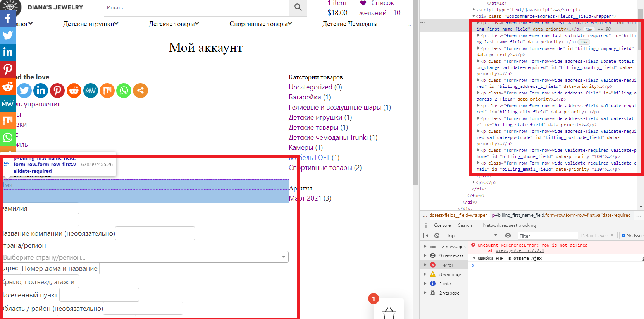Viewport: 644px width, 319px height.
Task: Expand the 12 messages group
Action: (x=445, y=247)
